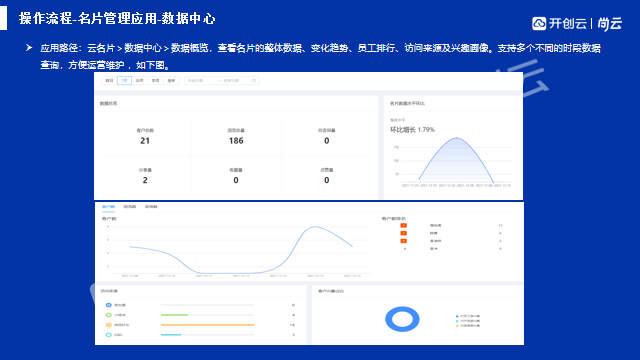Click the orange source icon beside longest bar

[109, 325]
